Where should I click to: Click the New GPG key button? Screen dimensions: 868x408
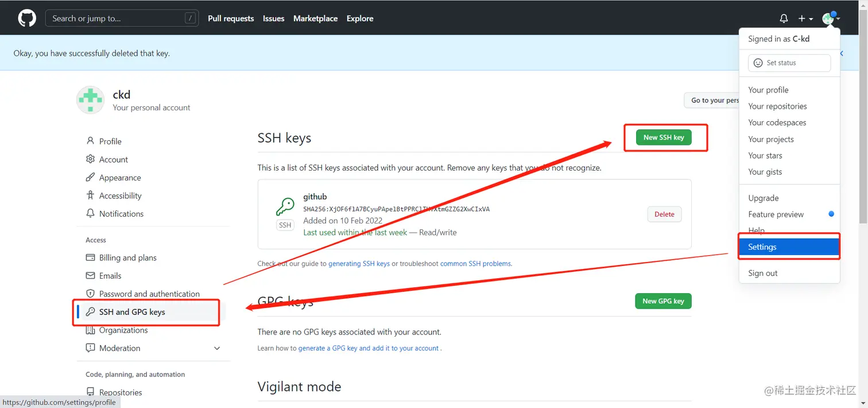point(663,301)
